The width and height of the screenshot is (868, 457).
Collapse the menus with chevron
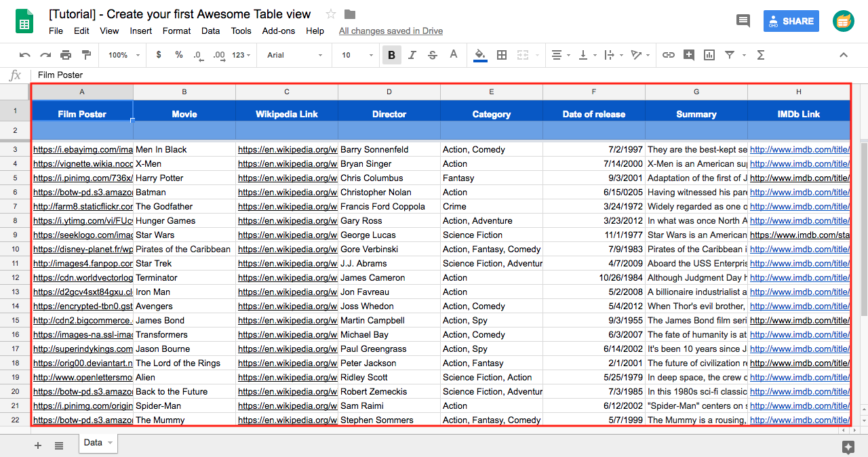(x=844, y=55)
